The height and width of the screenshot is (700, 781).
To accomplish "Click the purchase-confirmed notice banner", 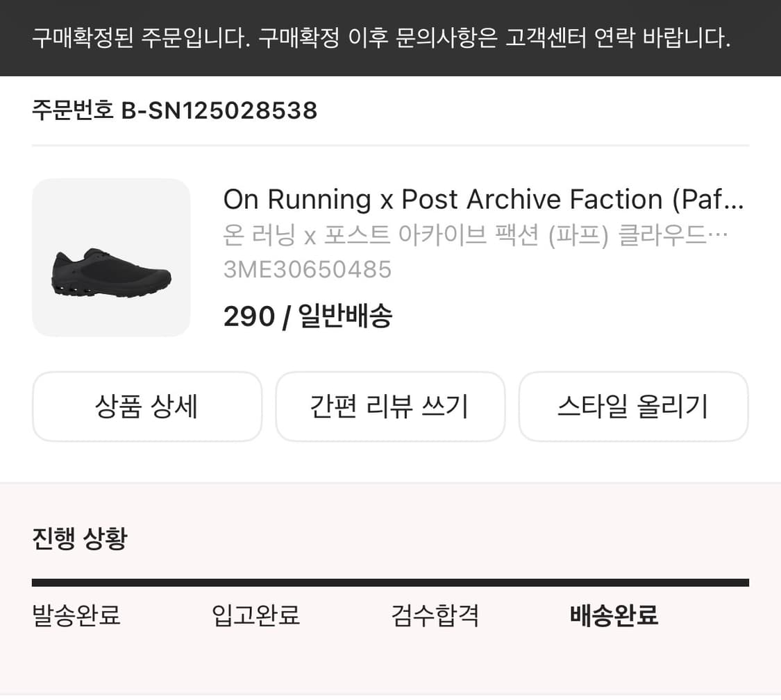I will 390,39.
